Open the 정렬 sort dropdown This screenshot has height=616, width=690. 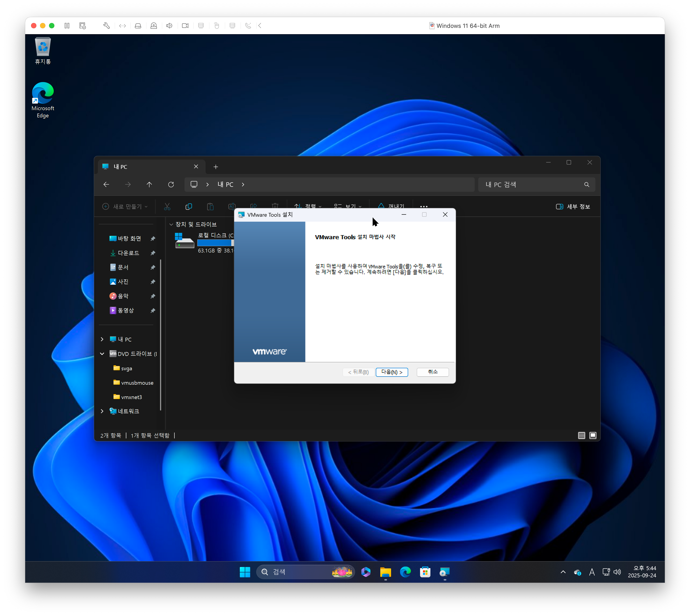(308, 206)
